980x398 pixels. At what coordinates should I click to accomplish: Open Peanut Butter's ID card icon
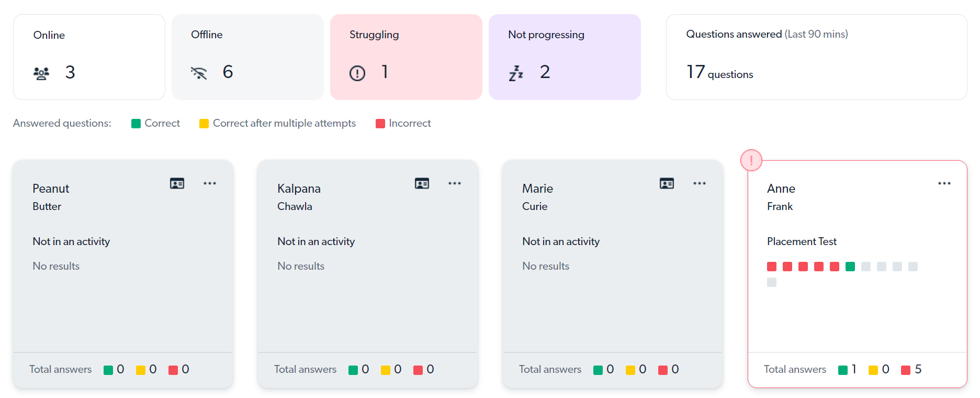pyautogui.click(x=177, y=183)
